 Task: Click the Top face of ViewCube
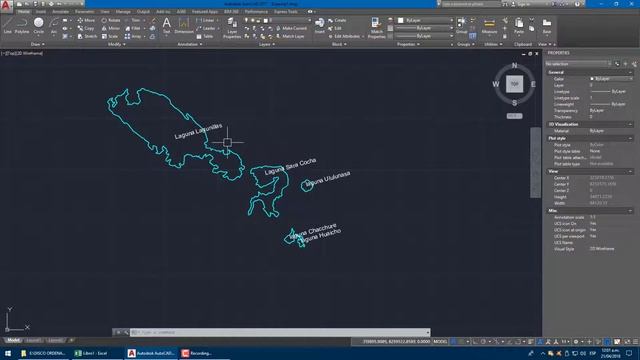click(x=514, y=84)
